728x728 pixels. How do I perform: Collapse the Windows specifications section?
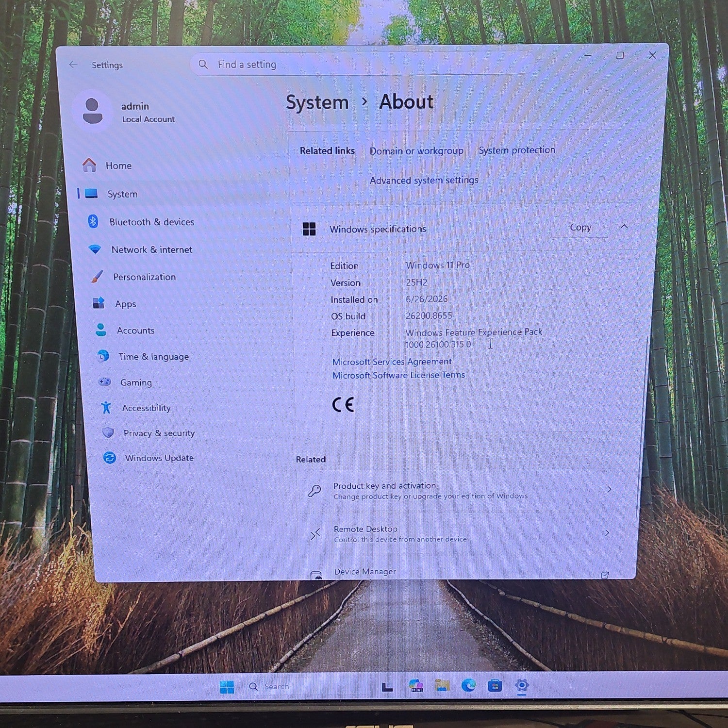pos(624,227)
